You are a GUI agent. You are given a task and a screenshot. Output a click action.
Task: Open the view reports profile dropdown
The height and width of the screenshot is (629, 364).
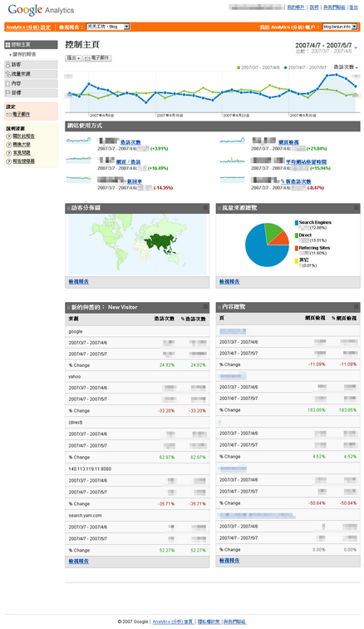click(x=108, y=27)
